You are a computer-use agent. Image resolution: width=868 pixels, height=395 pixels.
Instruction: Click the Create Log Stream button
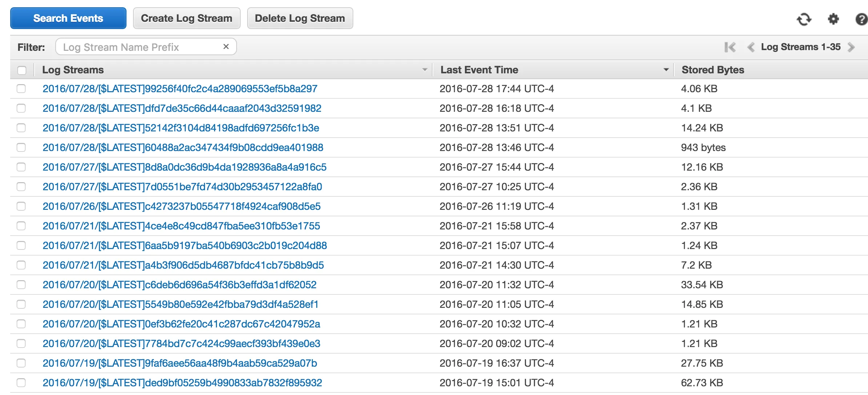186,18
